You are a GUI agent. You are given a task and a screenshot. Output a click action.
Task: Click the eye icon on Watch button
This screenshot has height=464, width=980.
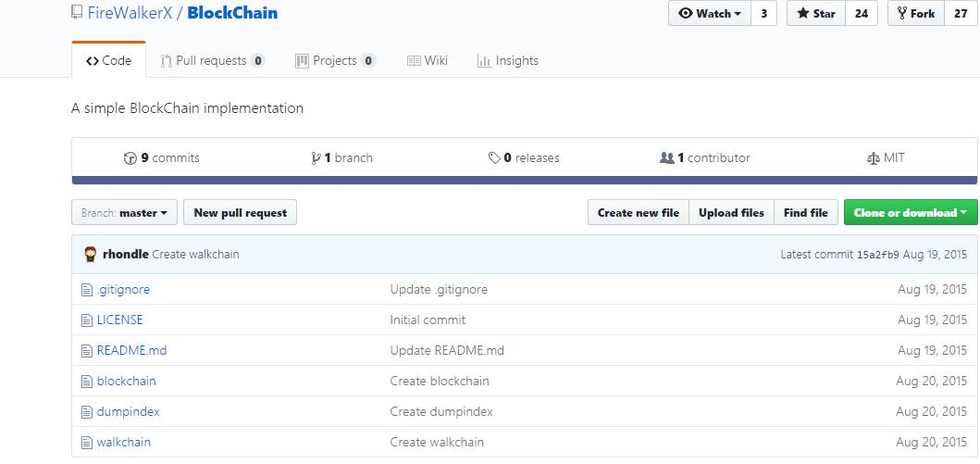686,13
